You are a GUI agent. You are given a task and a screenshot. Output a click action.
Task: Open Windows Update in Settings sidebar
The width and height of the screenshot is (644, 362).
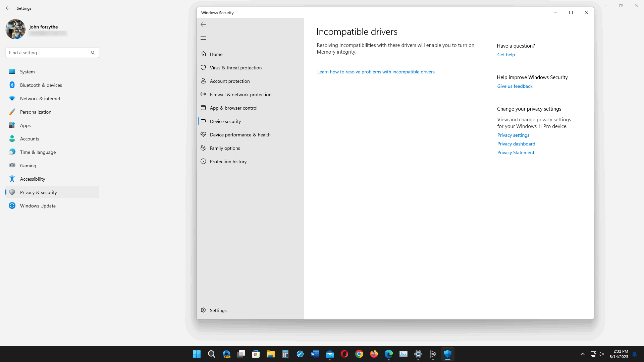pos(52,206)
